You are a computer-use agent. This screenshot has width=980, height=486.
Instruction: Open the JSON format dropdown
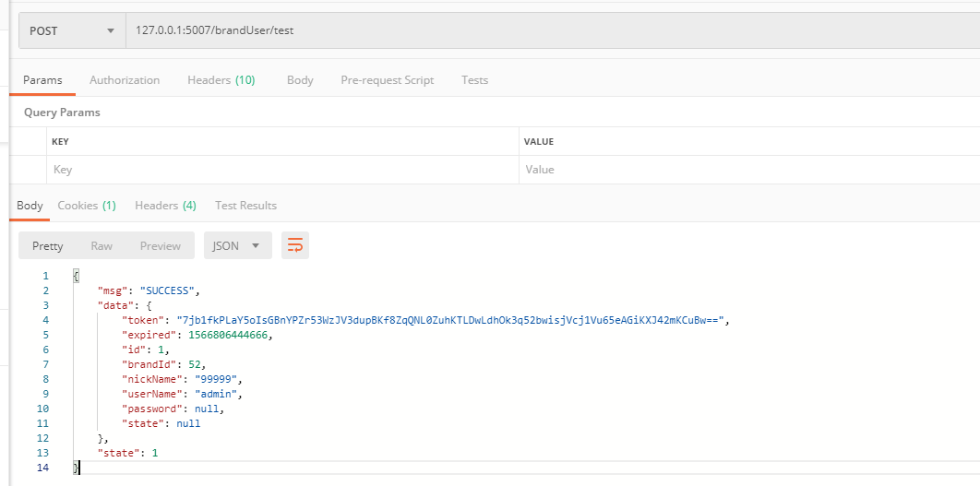[x=237, y=245]
